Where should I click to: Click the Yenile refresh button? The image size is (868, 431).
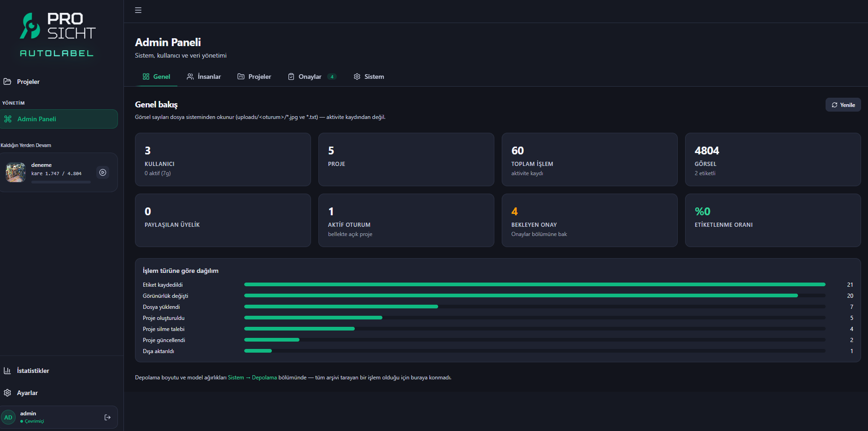pos(843,105)
